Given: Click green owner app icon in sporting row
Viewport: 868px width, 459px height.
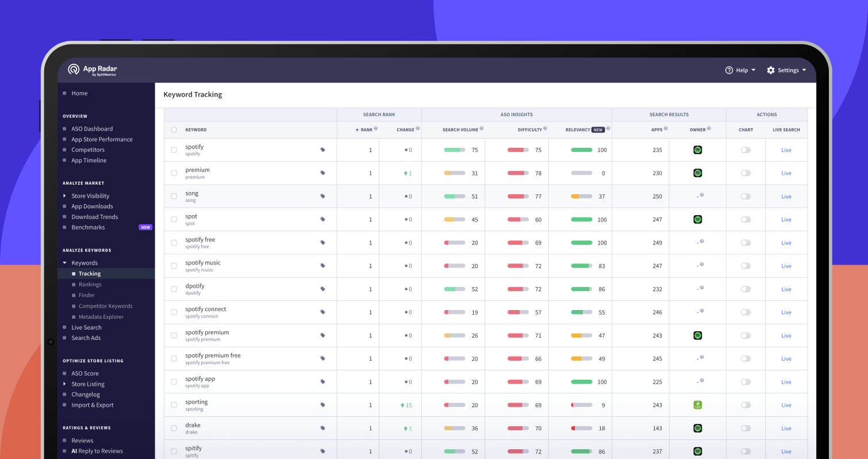Looking at the screenshot, I should tap(698, 405).
